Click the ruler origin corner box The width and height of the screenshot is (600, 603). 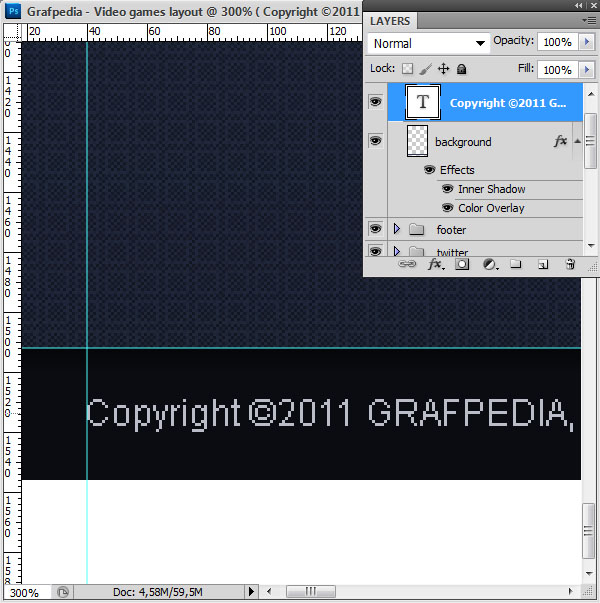[12, 32]
